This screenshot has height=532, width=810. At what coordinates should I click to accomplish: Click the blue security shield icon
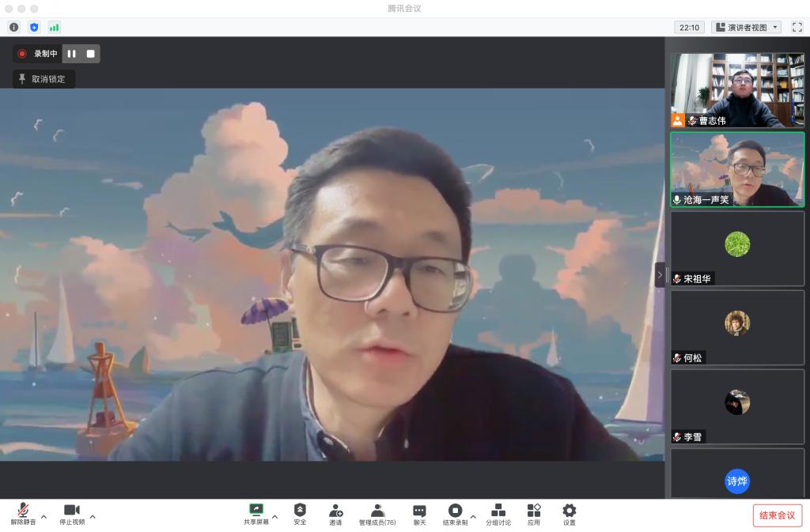point(34,27)
